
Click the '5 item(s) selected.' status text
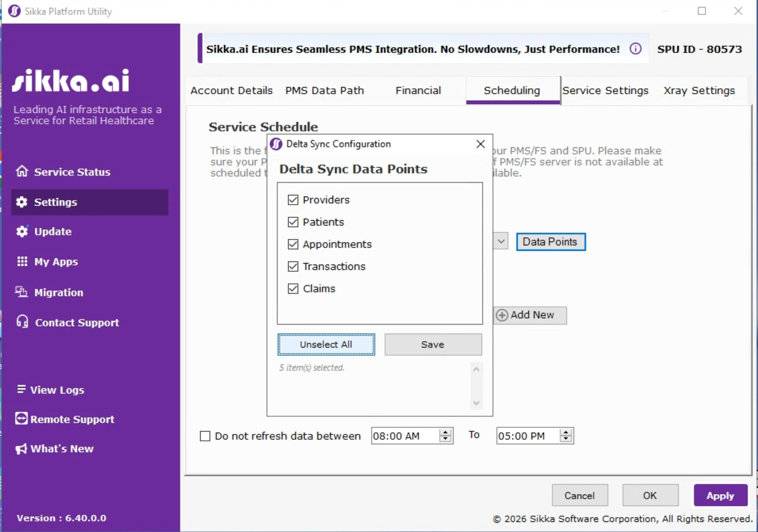coord(311,368)
